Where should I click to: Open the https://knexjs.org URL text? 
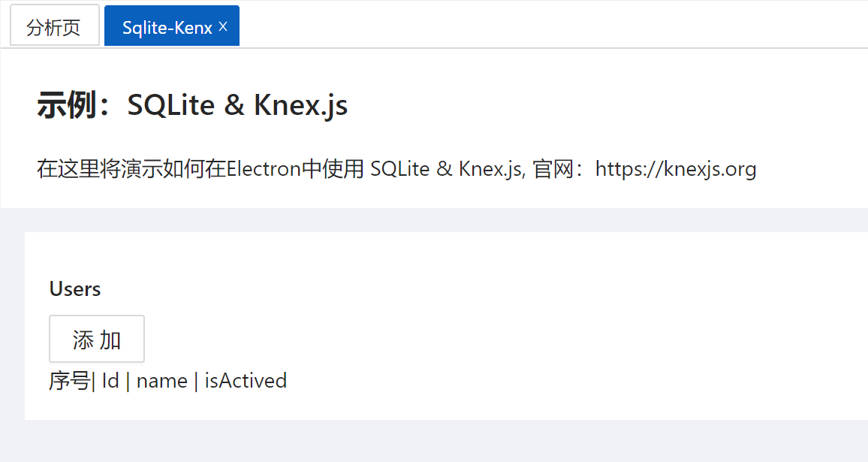[676, 169]
